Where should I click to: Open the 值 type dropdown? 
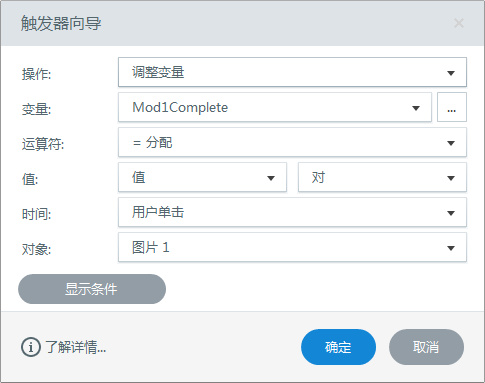(202, 177)
